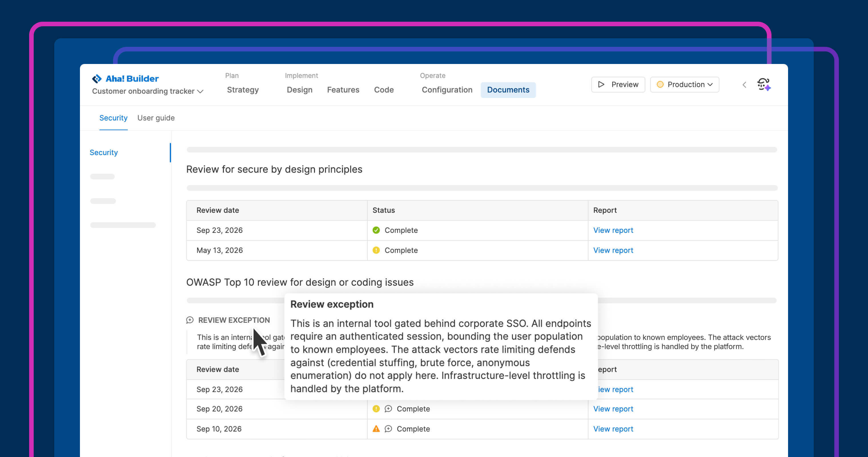This screenshot has height=457, width=868.
Task: Select the Configuration tab
Action: [x=447, y=90]
